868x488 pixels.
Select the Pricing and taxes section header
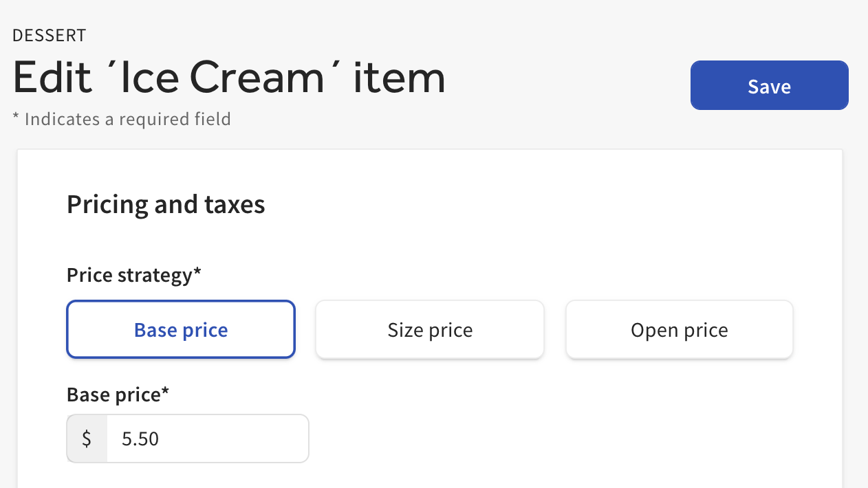point(165,204)
